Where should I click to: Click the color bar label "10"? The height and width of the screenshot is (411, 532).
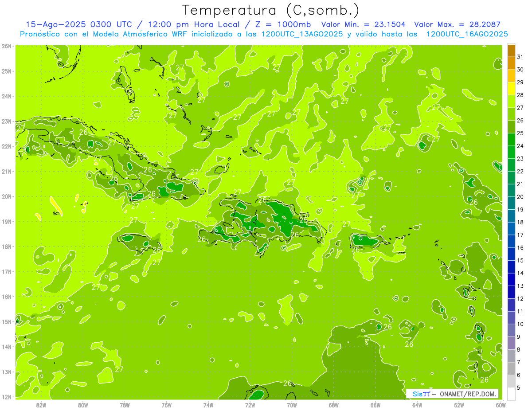pos(520,324)
